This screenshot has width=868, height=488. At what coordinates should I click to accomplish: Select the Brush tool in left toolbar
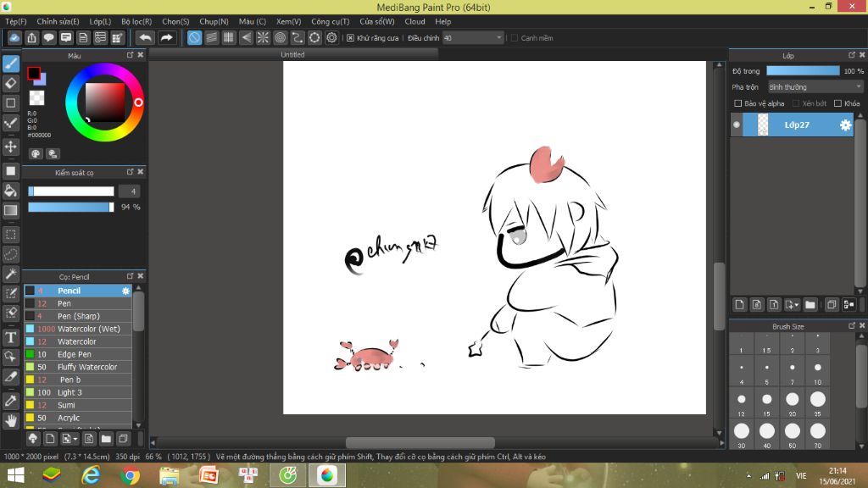coord(10,64)
